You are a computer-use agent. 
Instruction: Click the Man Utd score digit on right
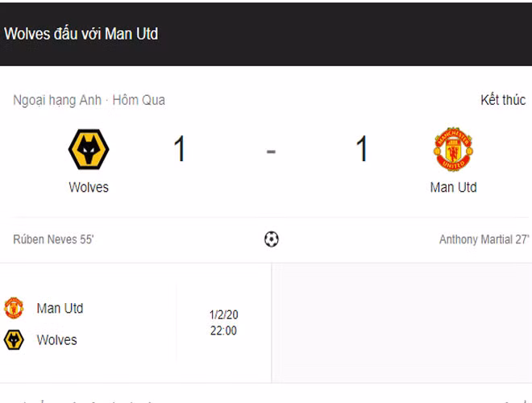click(362, 150)
